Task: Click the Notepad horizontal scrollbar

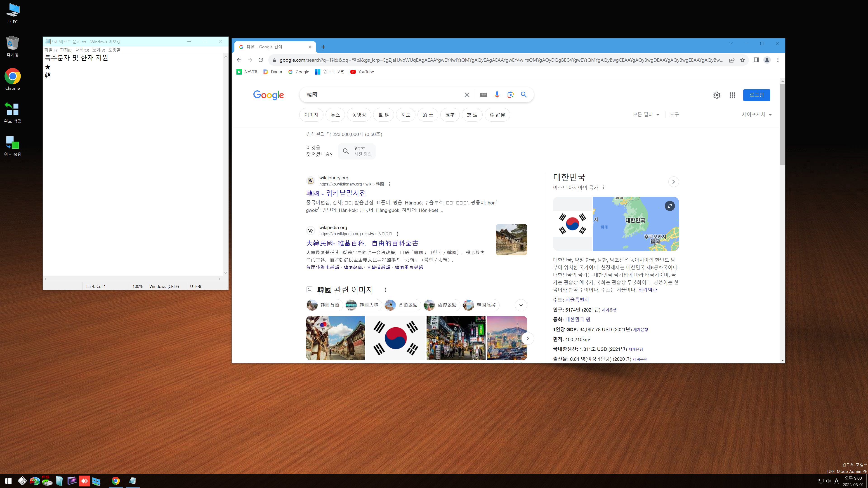Action: click(x=132, y=279)
